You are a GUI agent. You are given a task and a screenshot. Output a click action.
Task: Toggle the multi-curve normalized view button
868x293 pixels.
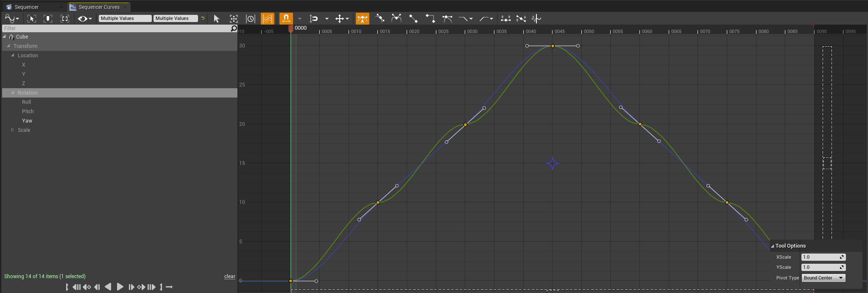tap(267, 19)
